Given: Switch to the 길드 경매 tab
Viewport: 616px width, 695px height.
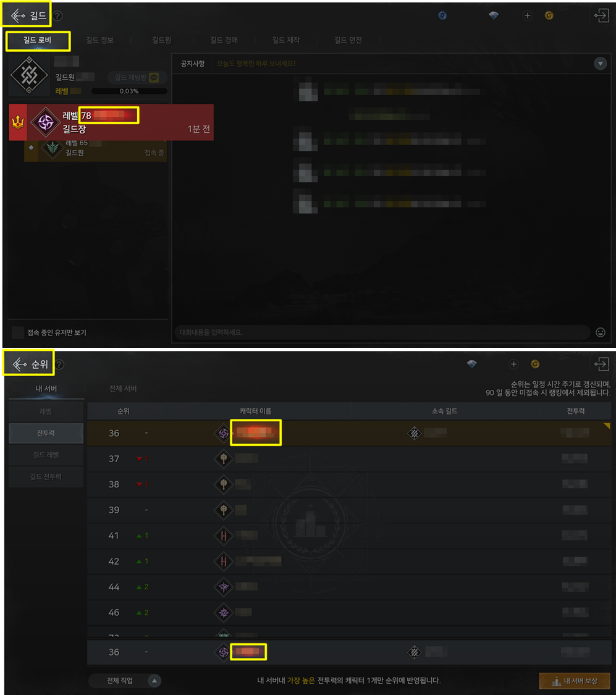Looking at the screenshot, I should pyautogui.click(x=224, y=40).
